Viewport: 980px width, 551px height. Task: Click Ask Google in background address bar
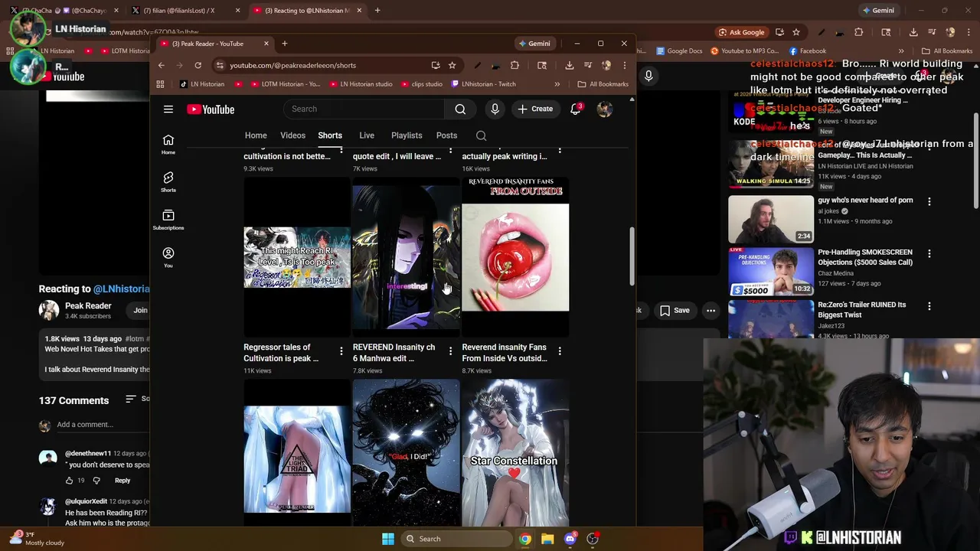click(741, 32)
